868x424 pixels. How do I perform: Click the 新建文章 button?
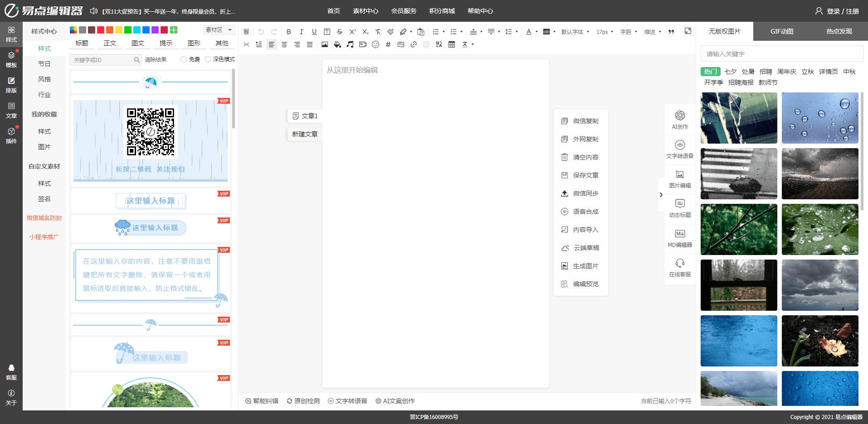[305, 134]
